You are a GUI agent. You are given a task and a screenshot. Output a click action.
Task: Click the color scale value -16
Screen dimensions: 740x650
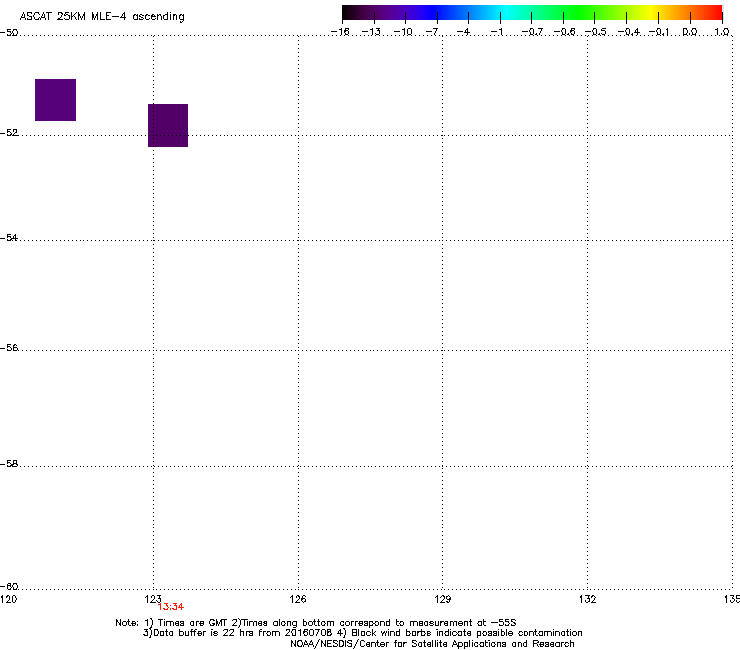[340, 32]
